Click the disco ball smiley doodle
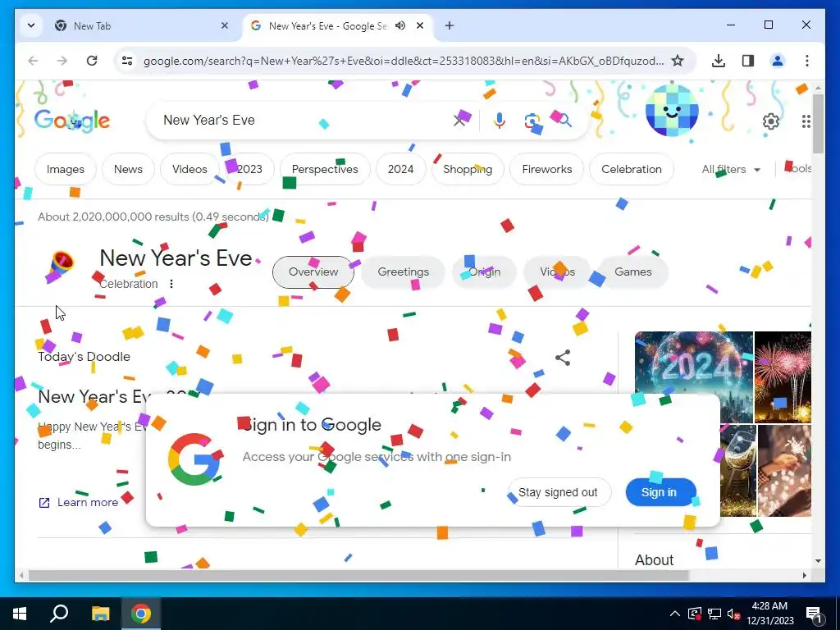 click(672, 111)
